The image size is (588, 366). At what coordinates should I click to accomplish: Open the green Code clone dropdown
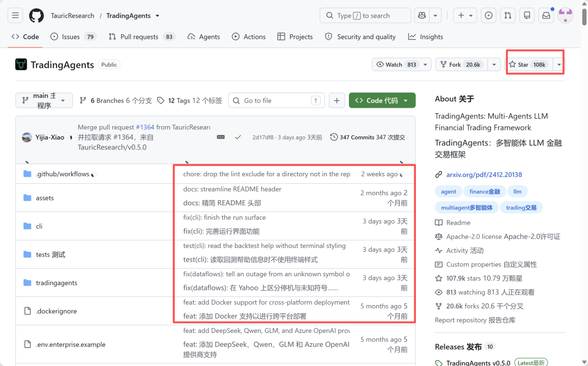click(382, 101)
